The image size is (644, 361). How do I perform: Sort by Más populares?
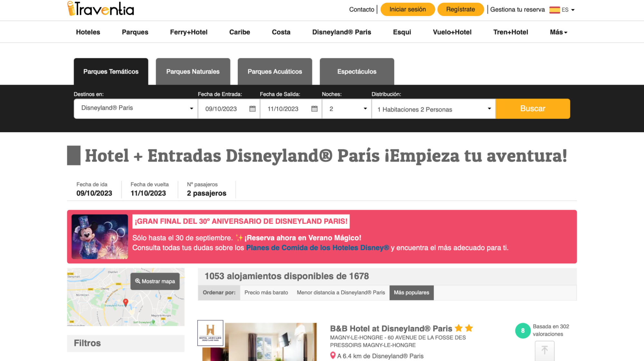point(411,292)
